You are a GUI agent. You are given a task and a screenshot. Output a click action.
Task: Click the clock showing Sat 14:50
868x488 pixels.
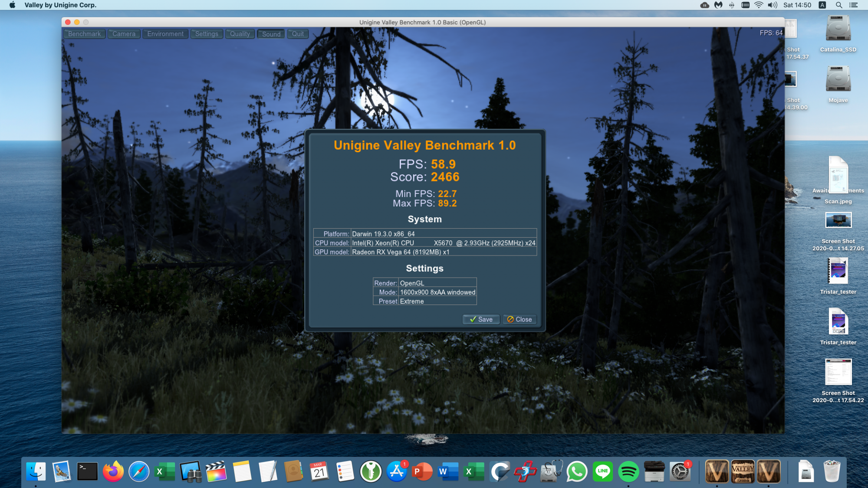pyautogui.click(x=797, y=5)
